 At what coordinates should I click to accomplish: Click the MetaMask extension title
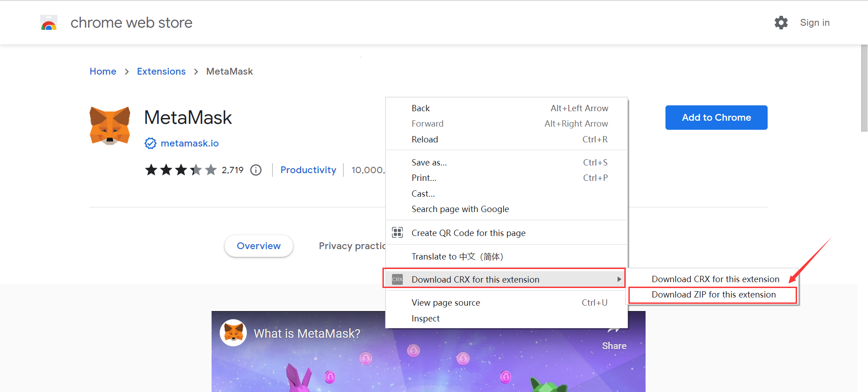(x=188, y=118)
